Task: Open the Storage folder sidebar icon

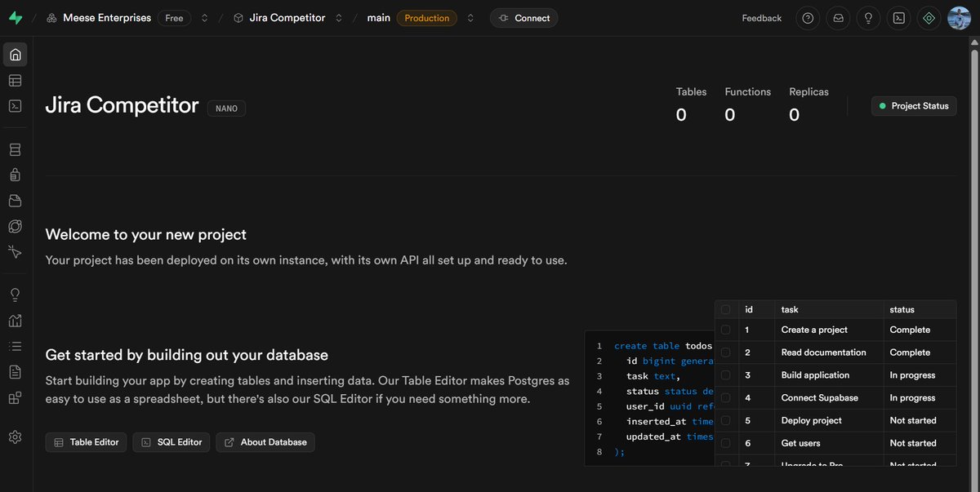Action: [x=15, y=201]
